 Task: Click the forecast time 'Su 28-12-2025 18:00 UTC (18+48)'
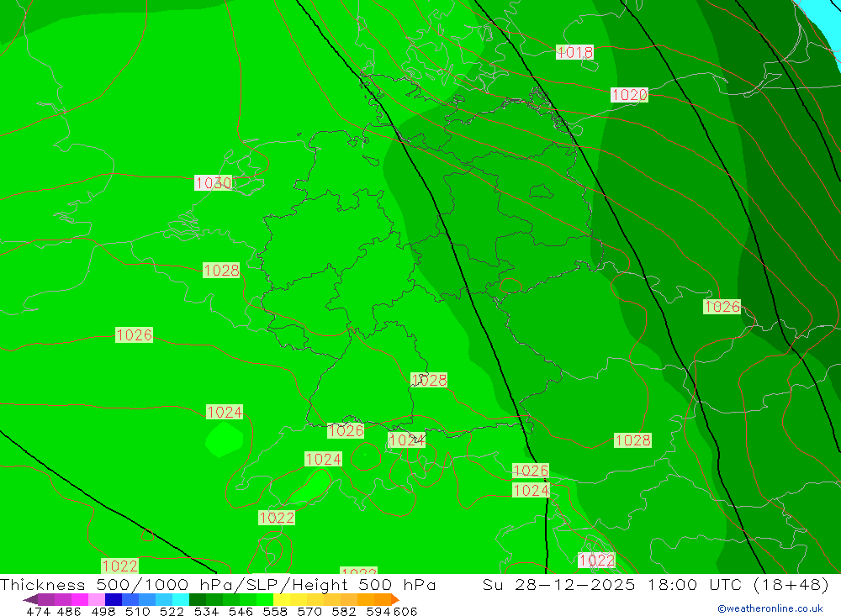[655, 584]
